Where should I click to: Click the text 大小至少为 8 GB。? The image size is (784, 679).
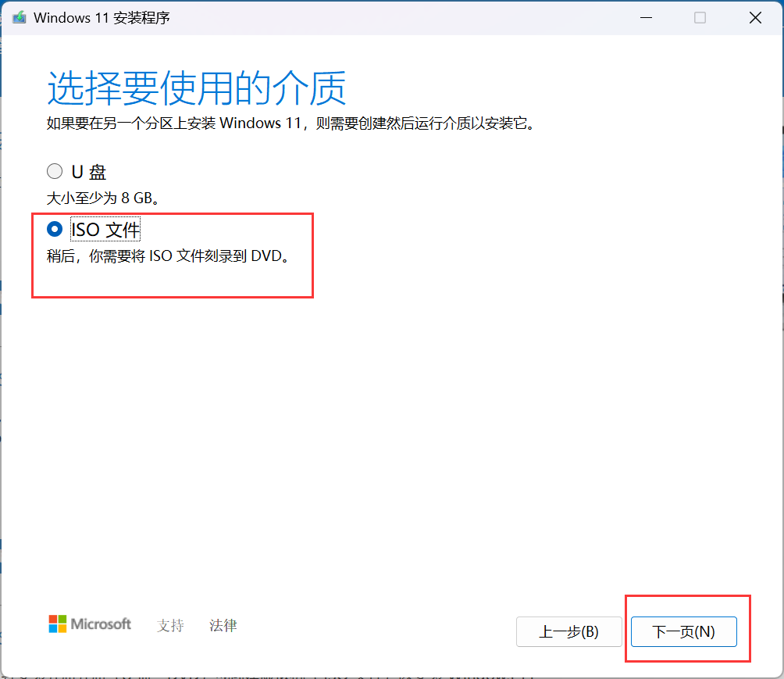(103, 198)
